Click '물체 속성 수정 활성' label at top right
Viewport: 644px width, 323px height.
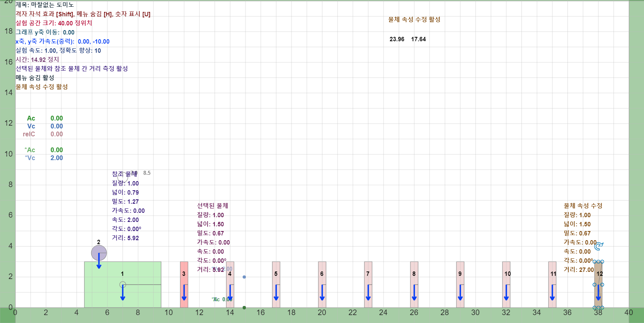tap(414, 19)
